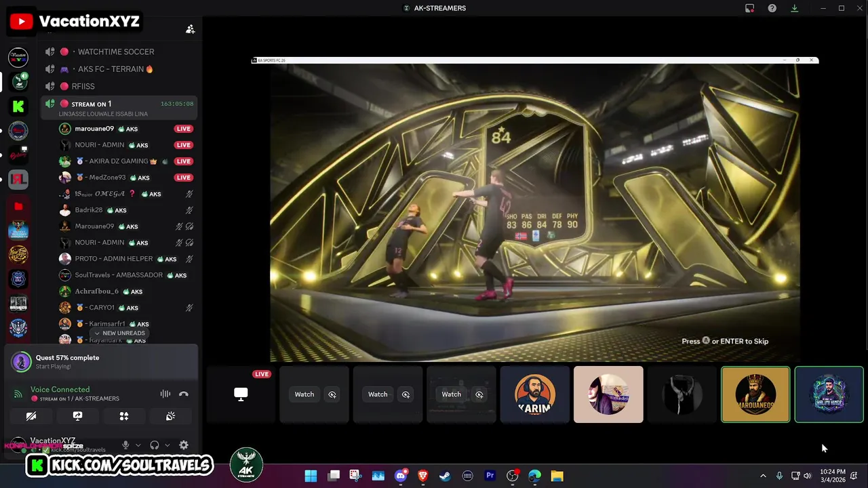This screenshot has height=488, width=868.
Task: Open User Settings gear icon
Action: [183, 445]
